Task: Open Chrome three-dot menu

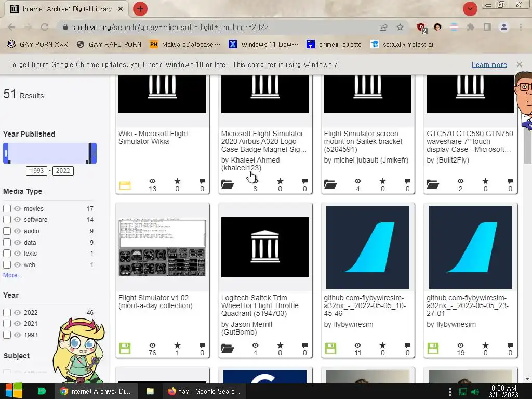Action: pyautogui.click(x=521, y=27)
